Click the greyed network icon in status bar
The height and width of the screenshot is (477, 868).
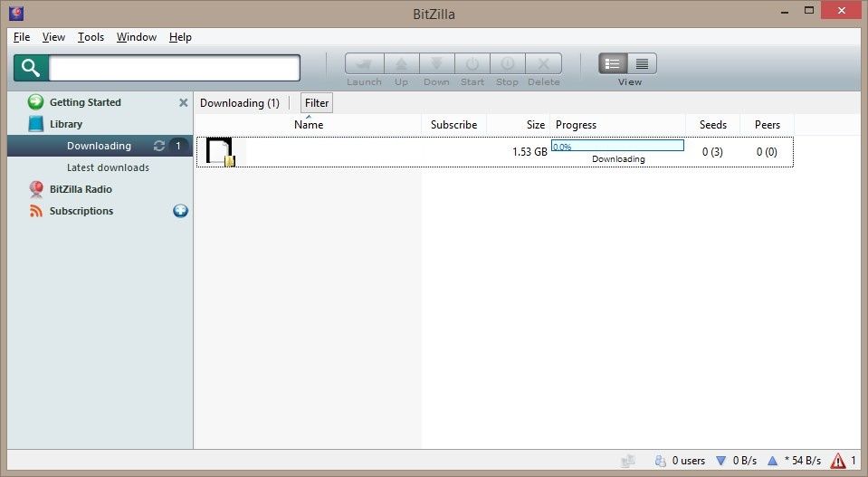(628, 461)
